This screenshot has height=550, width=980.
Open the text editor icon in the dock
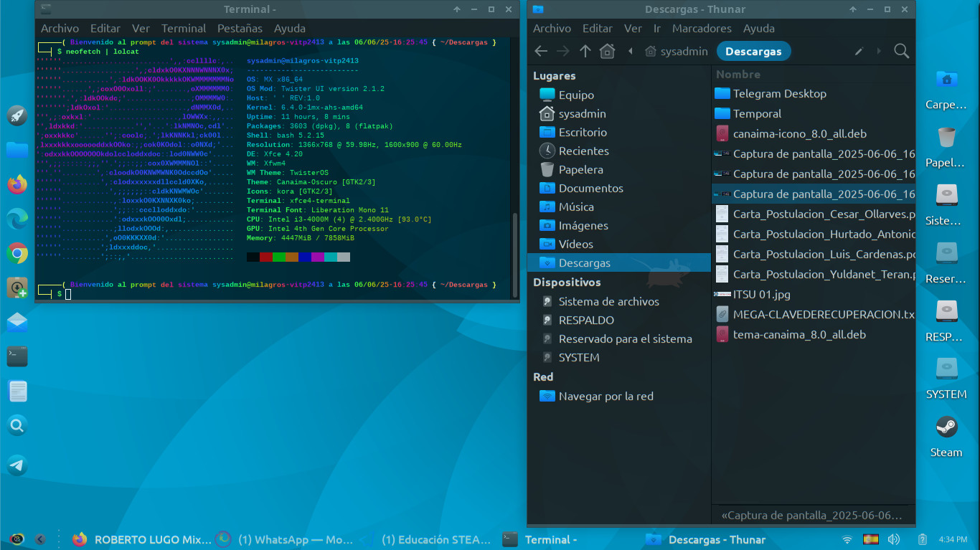click(17, 391)
